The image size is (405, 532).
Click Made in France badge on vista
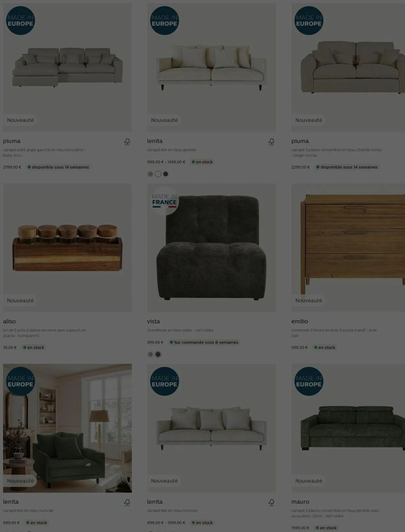[x=164, y=201]
